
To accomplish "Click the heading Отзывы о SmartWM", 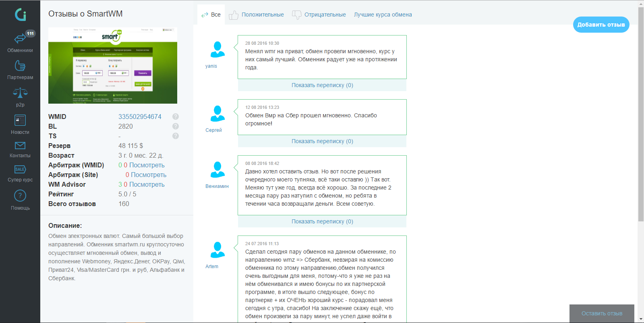I will pos(85,14).
